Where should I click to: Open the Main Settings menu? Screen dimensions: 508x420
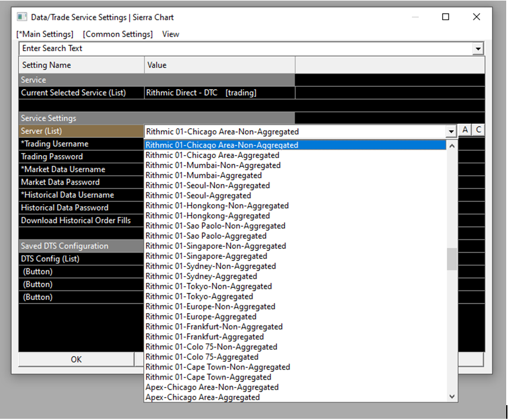coord(45,34)
